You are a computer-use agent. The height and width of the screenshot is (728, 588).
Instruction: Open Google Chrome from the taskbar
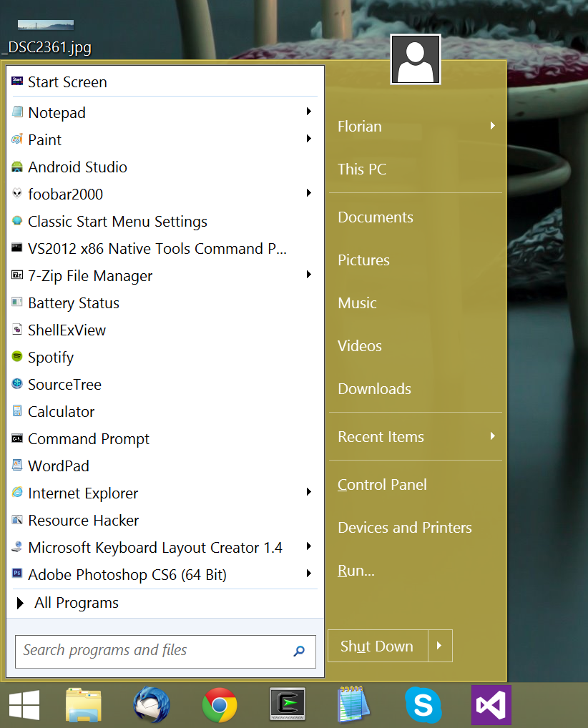220,705
